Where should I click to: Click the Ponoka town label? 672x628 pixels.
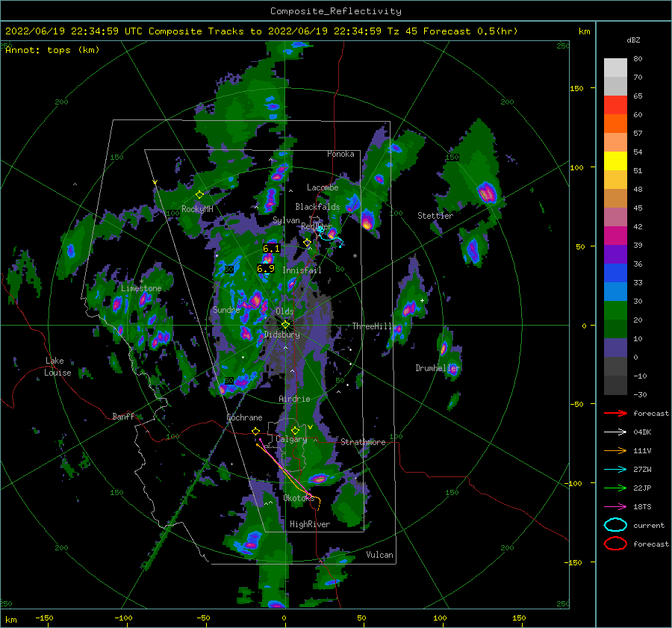(x=340, y=154)
